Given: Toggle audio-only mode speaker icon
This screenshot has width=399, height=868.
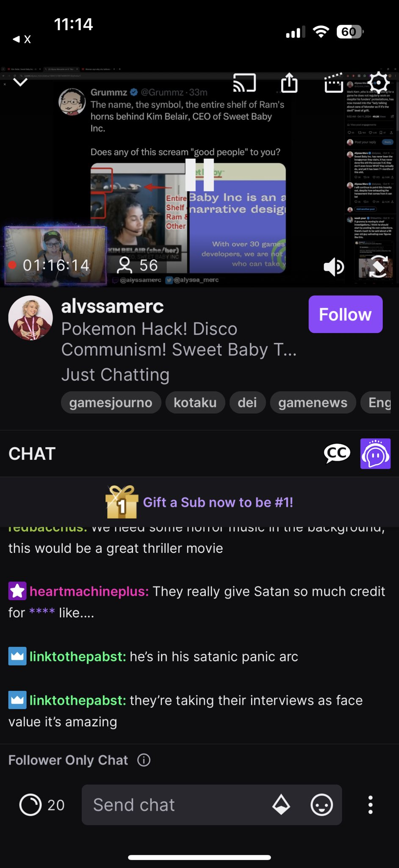Looking at the screenshot, I should point(334,267).
